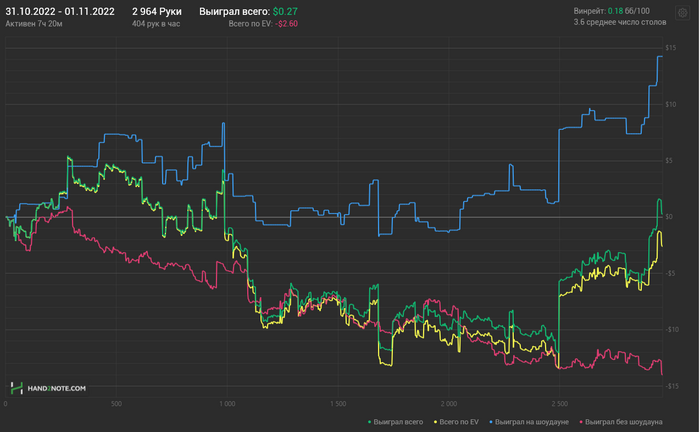Click '3.6 среднее число столов' label
This screenshot has width=700, height=432.
(620, 22)
